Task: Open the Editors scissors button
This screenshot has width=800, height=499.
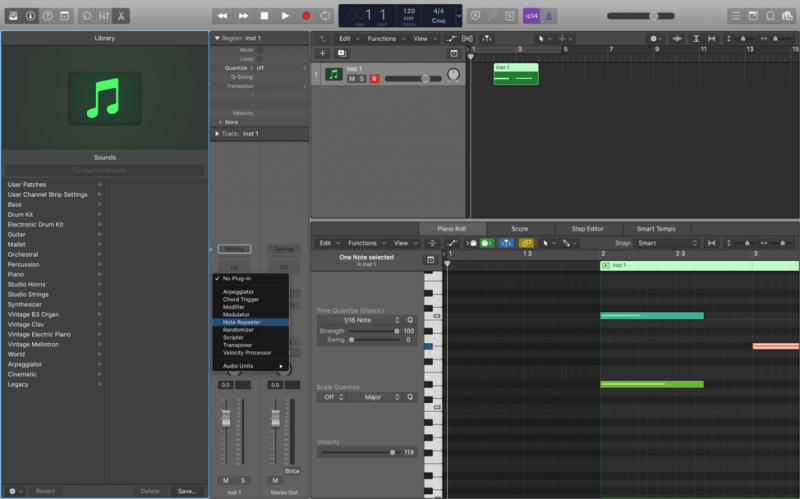Action: 121,16
